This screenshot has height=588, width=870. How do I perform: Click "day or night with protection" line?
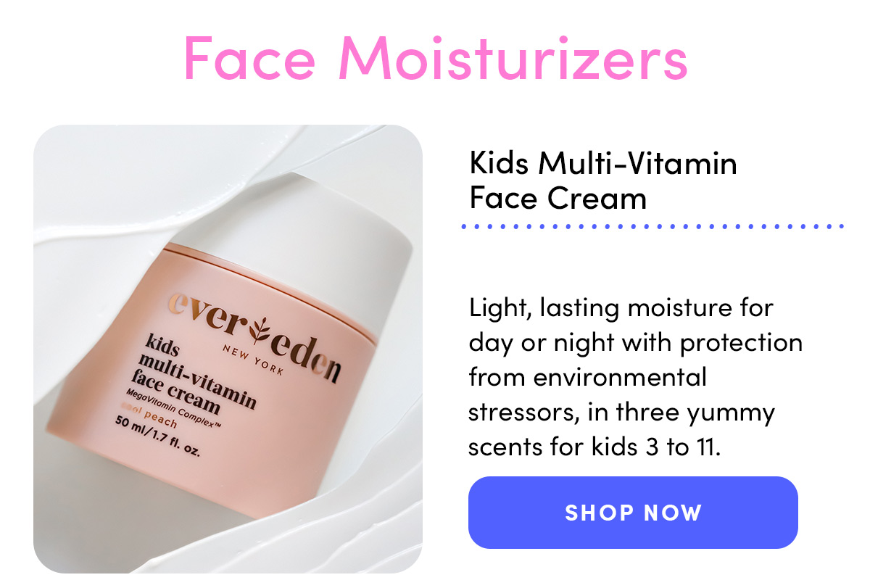click(636, 342)
